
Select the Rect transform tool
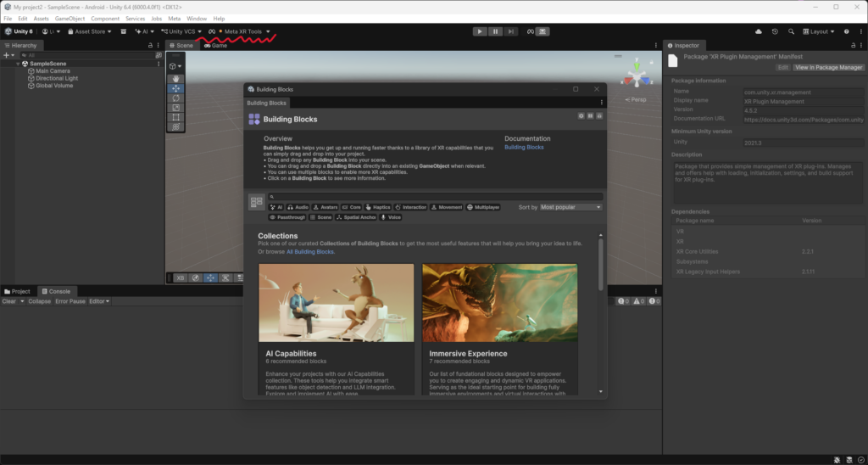(176, 117)
